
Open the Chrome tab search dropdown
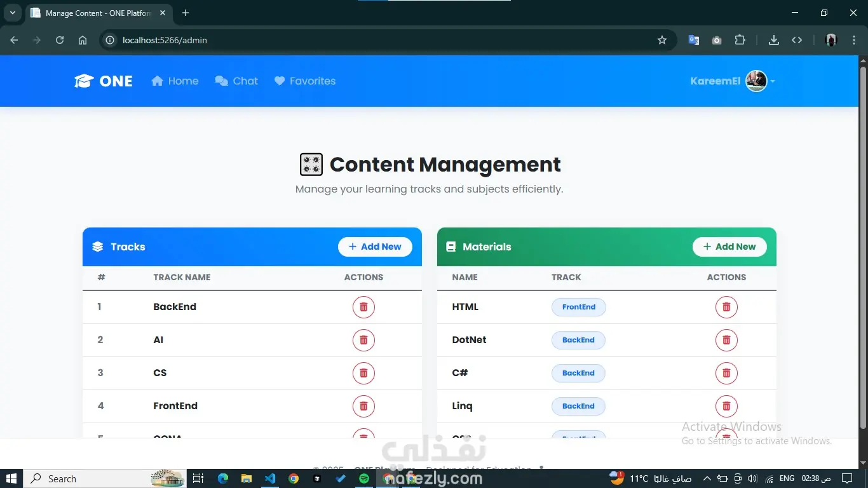click(12, 13)
